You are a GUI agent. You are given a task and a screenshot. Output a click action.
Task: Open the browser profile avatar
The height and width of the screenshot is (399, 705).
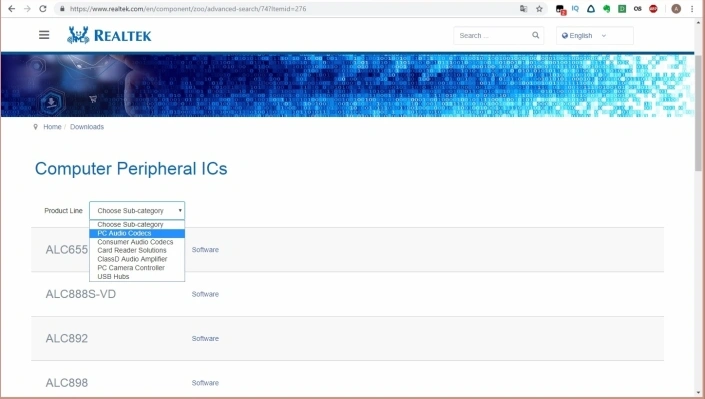tap(676, 9)
